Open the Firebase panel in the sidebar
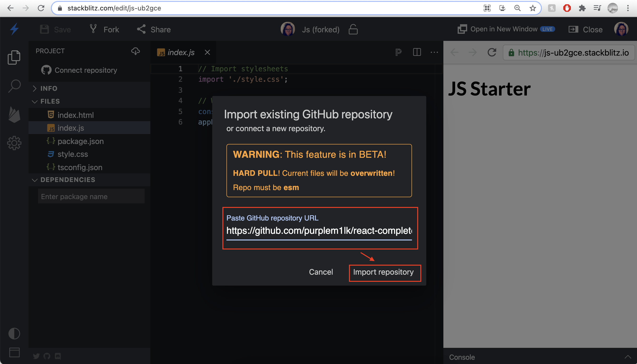The width and height of the screenshot is (637, 364). coord(14,115)
